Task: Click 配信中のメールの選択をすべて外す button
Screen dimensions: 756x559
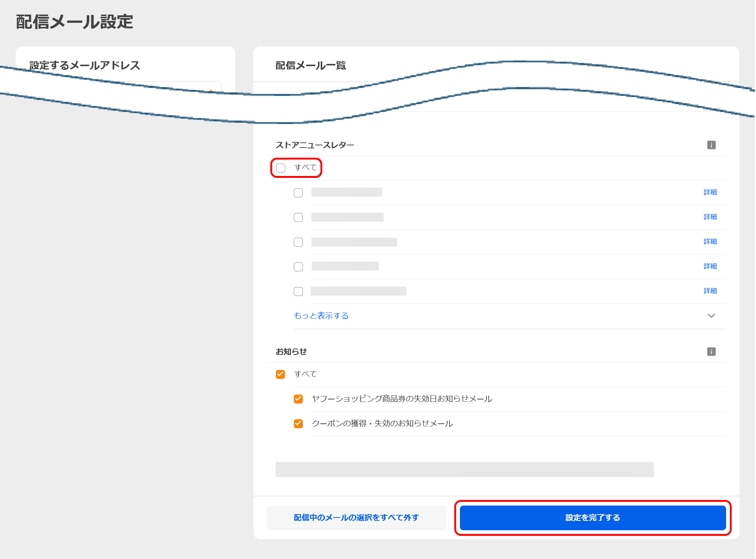Action: [x=356, y=518]
